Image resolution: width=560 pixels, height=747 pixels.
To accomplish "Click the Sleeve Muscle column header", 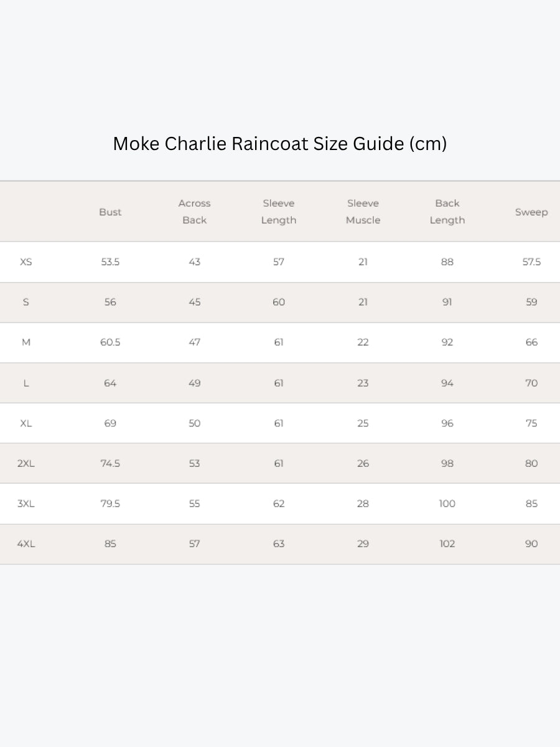I will 363,212.
